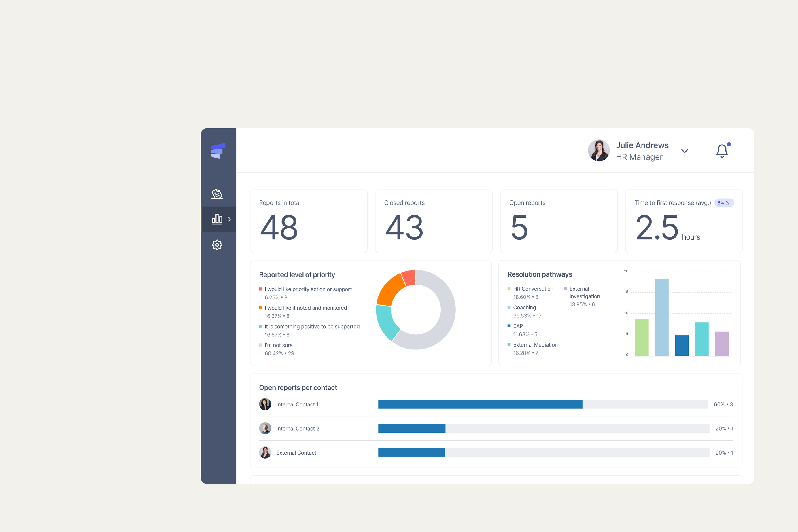Select red priority action legend swatch
The image size is (798, 532).
click(x=260, y=289)
